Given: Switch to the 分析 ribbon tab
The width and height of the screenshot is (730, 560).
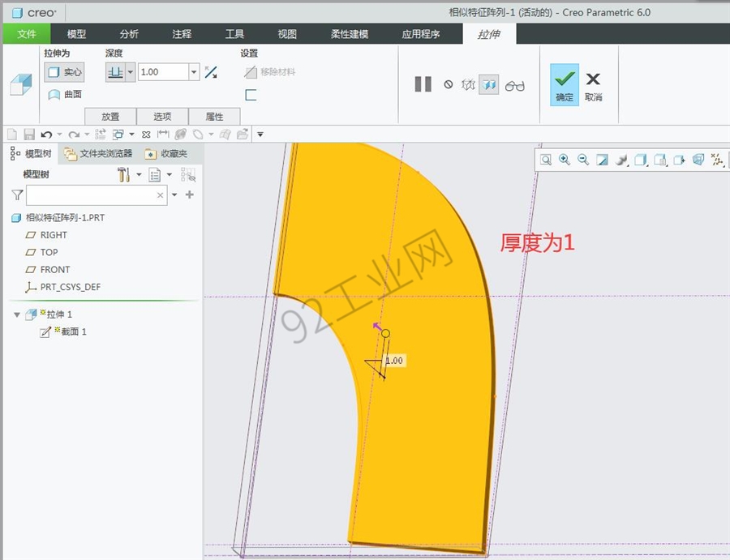Looking at the screenshot, I should [x=129, y=34].
